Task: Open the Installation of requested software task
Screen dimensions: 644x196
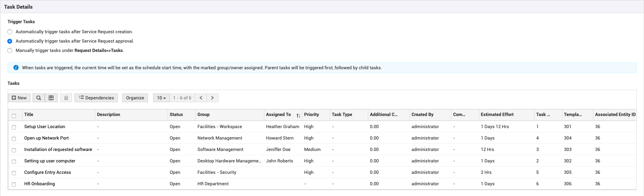Action: tap(58, 150)
